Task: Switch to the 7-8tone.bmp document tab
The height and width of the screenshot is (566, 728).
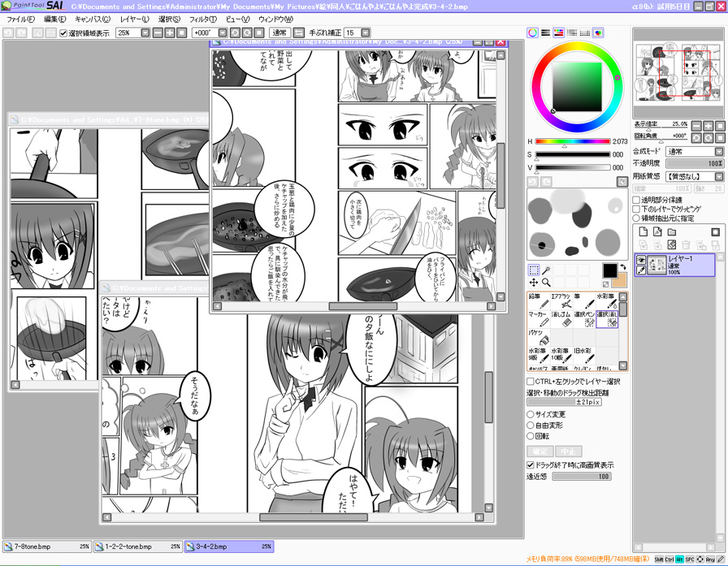Action: coord(46,547)
